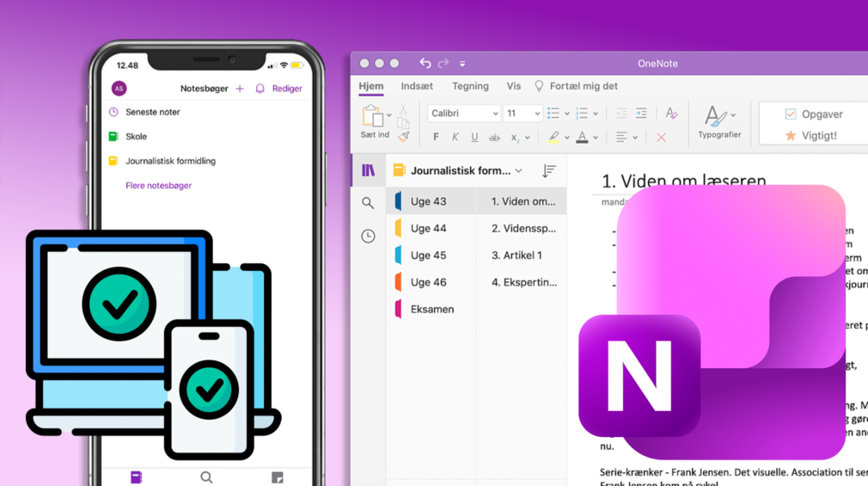Toggle italic formatting with K button
The width and height of the screenshot is (868, 486).
tap(455, 138)
